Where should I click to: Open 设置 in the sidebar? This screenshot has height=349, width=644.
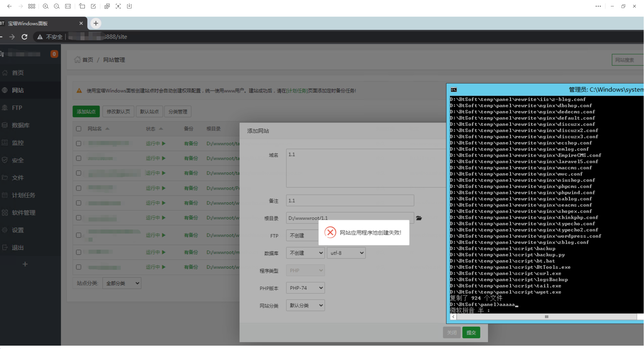(17, 230)
